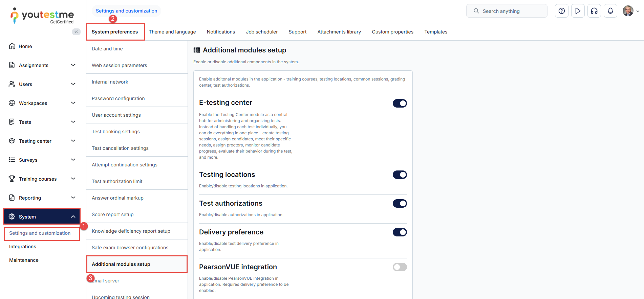Click Settings and customization breadcrumb
Viewport: 644px width, 299px height.
coord(126,11)
